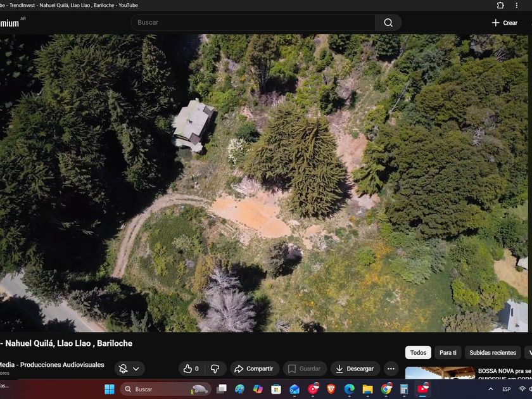Image resolution: width=532 pixels, height=399 pixels.
Task: Open more actions three-dot menu
Action: [391, 369]
